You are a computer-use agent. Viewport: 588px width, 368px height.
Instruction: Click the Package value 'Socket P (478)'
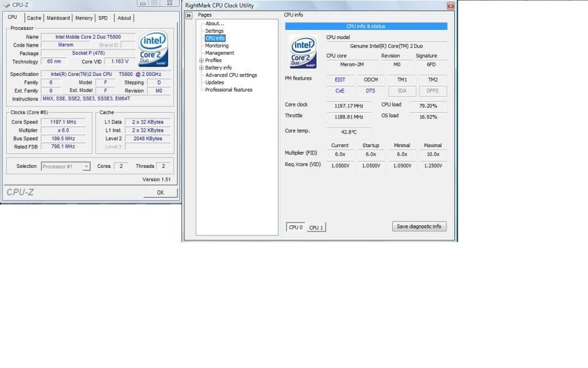click(88, 53)
